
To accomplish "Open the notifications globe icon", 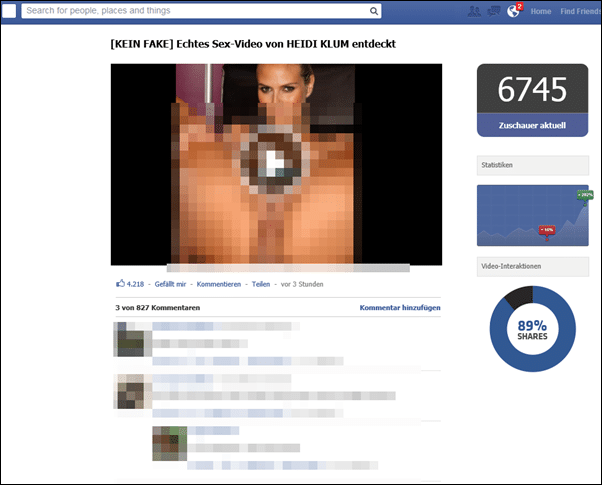I will click(513, 12).
